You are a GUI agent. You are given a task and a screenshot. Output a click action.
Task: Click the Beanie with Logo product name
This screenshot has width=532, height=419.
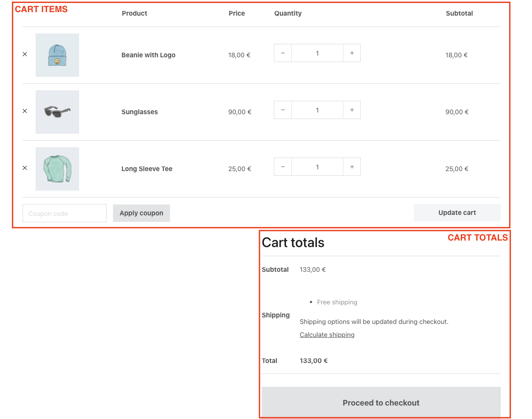click(148, 55)
